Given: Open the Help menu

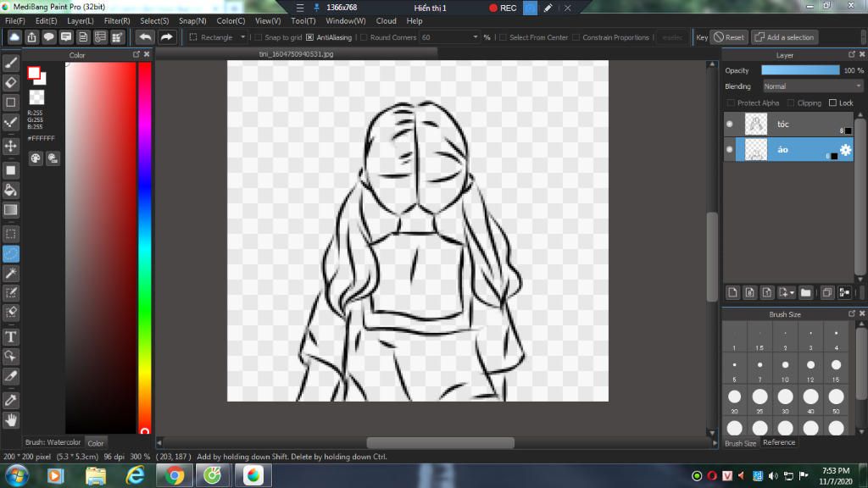Looking at the screenshot, I should coord(414,21).
